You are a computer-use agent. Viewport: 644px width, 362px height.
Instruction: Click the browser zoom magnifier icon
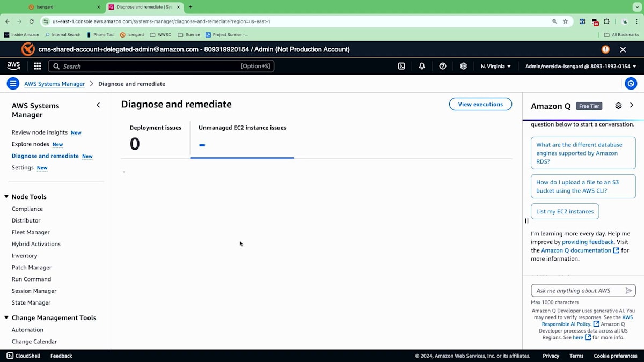[554, 21]
